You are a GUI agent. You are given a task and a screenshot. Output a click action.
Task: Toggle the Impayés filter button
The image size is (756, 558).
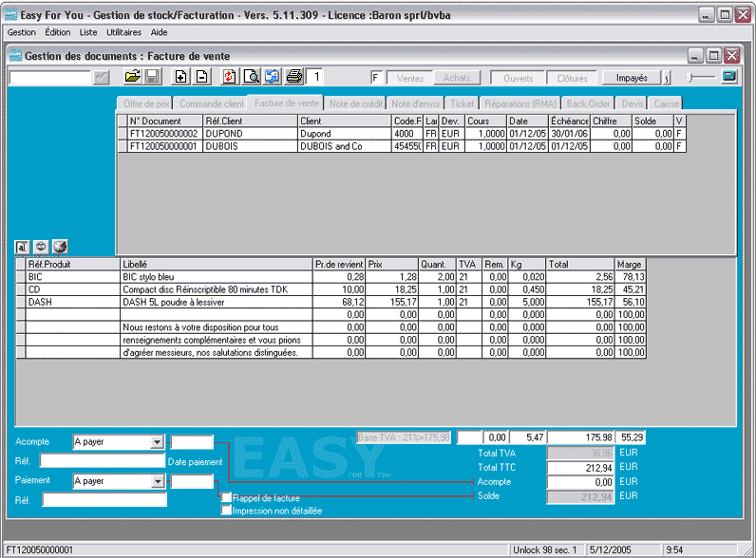point(632,78)
